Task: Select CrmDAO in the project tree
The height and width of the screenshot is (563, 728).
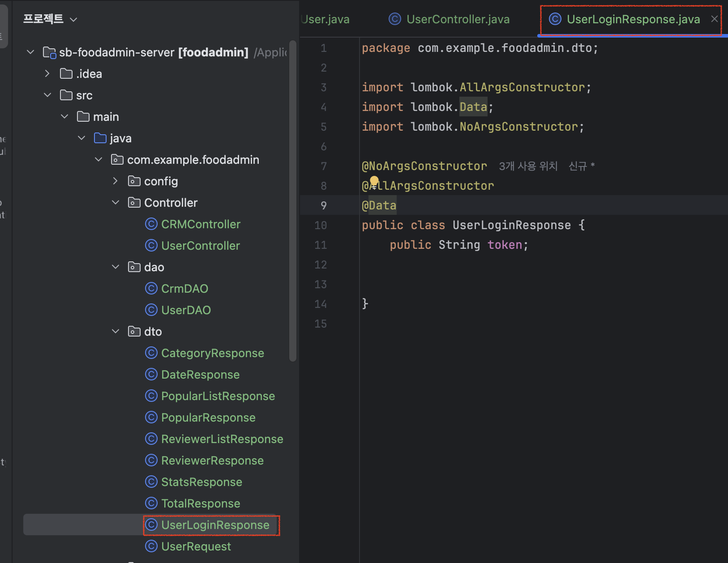Action: click(184, 289)
